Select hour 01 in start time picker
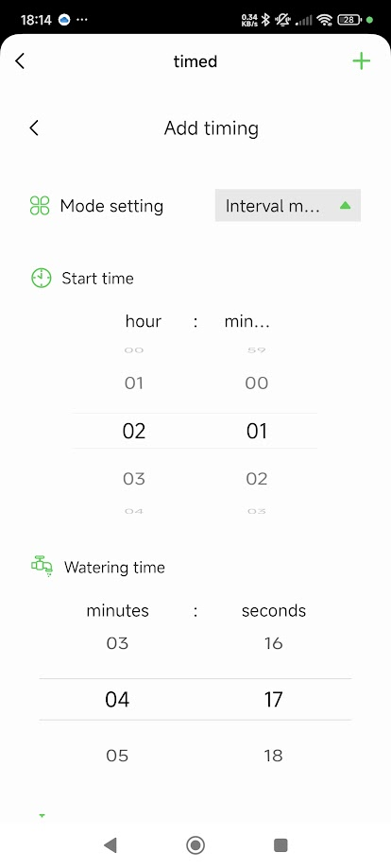The image size is (391, 868). (x=134, y=383)
